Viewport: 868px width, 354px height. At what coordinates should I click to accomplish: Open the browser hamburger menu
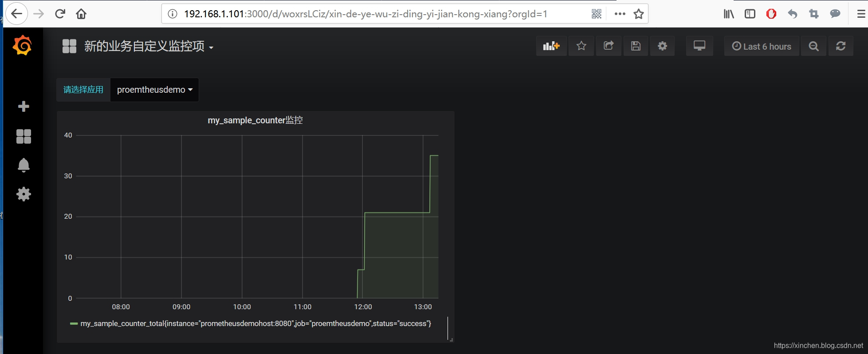pyautogui.click(x=861, y=14)
